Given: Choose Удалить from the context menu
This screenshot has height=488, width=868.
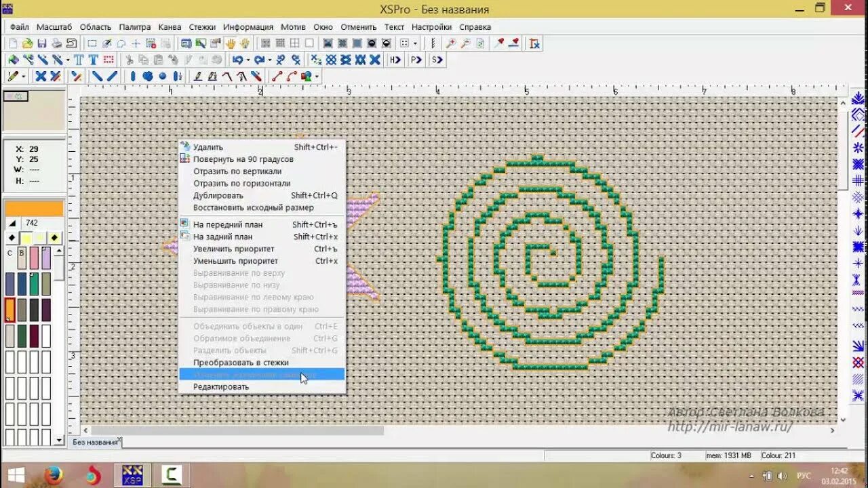Looking at the screenshot, I should coord(262,147).
